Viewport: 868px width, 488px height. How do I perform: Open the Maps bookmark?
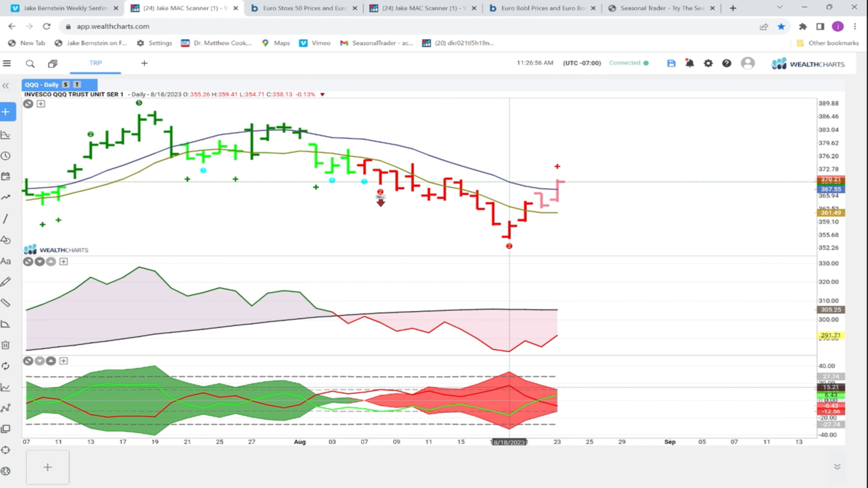click(276, 43)
